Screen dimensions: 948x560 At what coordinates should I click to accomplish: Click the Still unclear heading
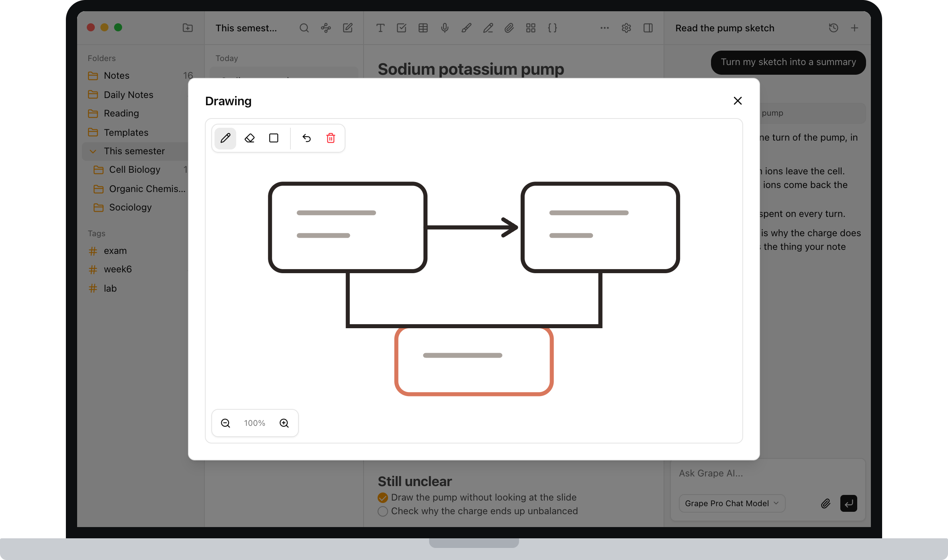[415, 481]
